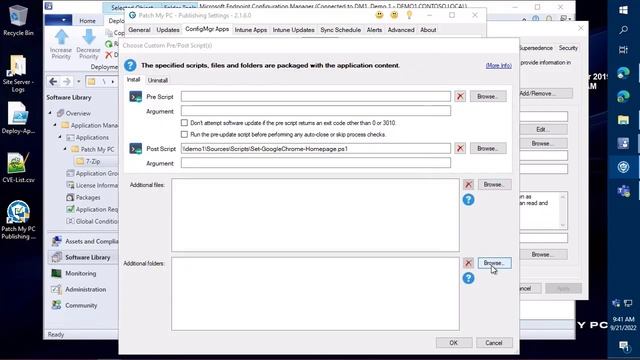The image size is (640, 360).
Task: Open help icon beside Additional files
Action: 468,200
